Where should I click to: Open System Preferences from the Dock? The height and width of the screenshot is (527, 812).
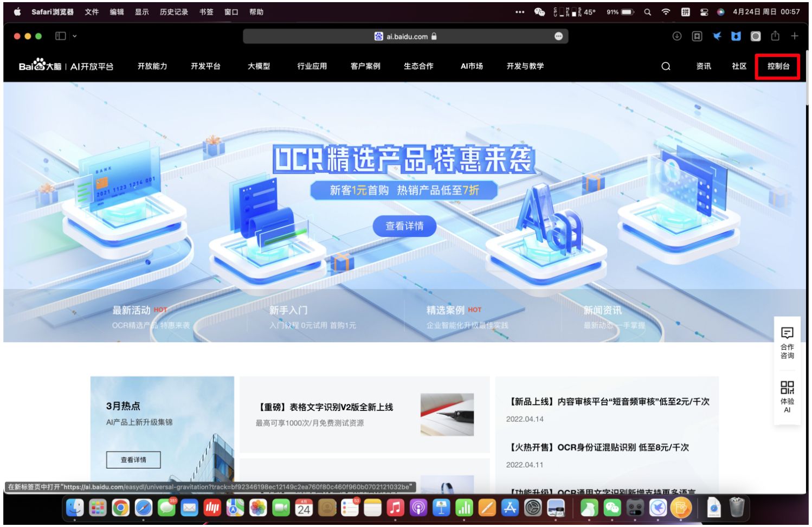tap(533, 508)
